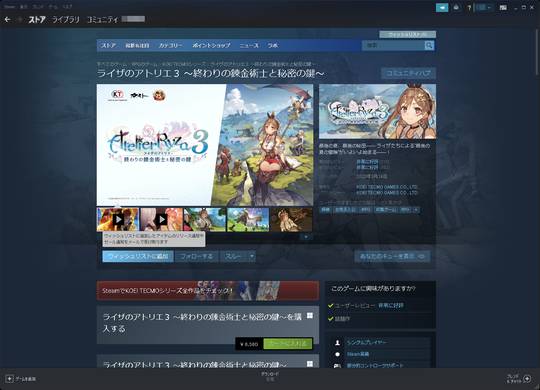The image size is (540, 390).
Task: Click into the store search field
Action: click(393, 45)
